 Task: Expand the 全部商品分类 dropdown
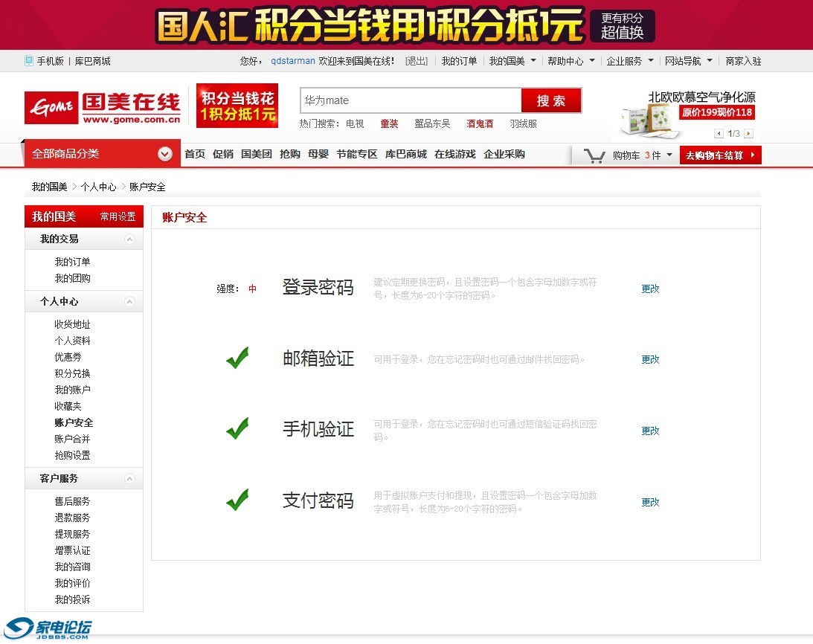click(164, 155)
